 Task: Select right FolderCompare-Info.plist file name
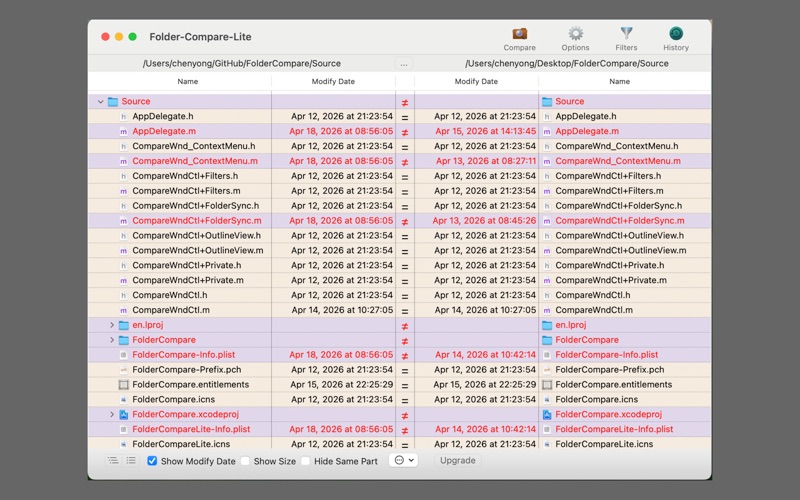click(607, 355)
